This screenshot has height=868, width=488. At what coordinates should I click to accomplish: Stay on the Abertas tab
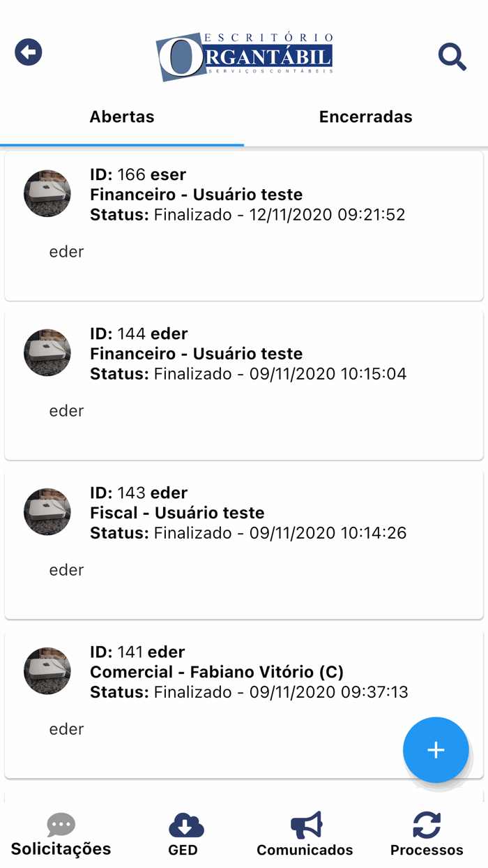(122, 117)
